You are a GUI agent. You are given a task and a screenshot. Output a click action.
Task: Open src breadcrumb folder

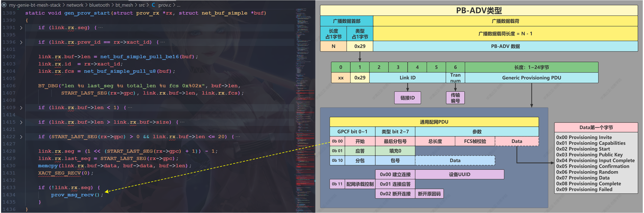click(142, 5)
